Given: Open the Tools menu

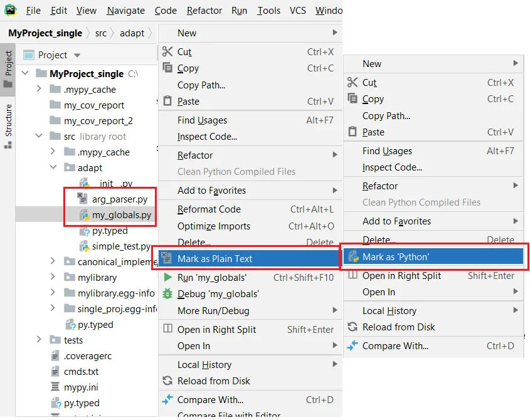Looking at the screenshot, I should point(268,11).
